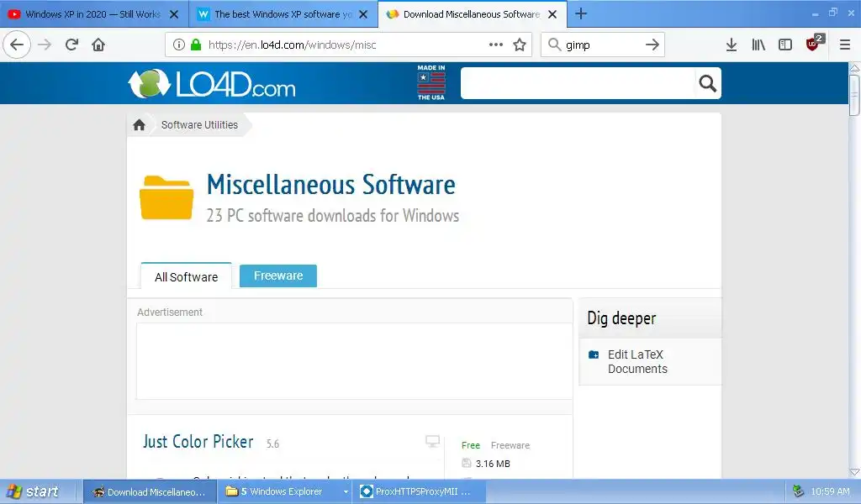
Task: Open the Library bookmarks and history
Action: coord(758,45)
